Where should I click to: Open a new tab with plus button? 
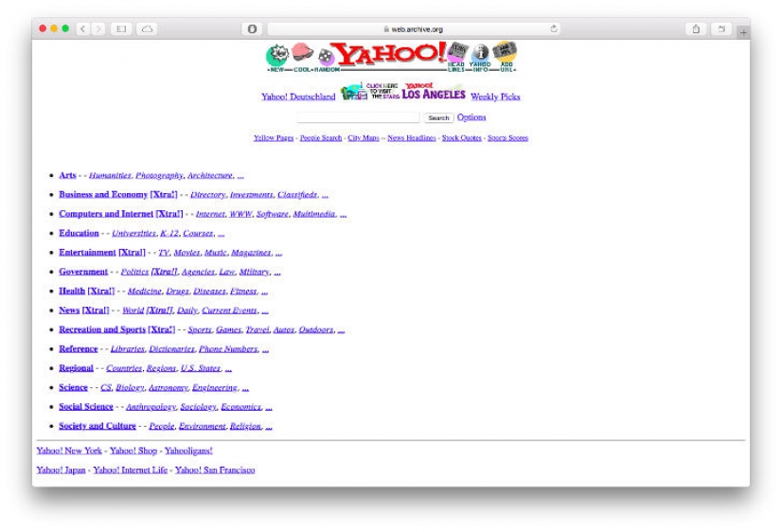[742, 31]
